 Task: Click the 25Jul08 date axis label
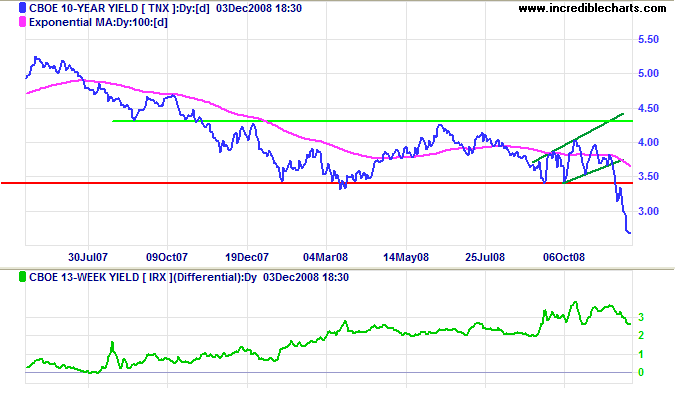[485, 257]
